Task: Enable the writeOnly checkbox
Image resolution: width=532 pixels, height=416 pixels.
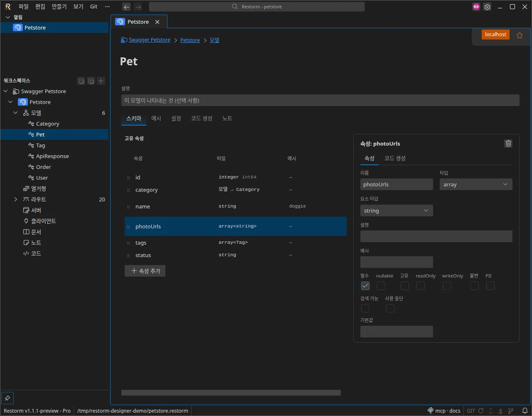Action: [x=447, y=286]
